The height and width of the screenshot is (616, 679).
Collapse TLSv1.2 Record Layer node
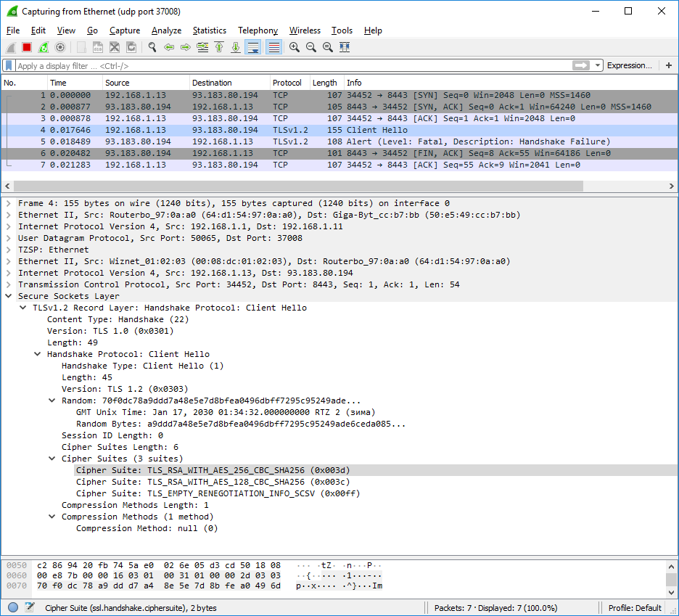(x=23, y=308)
